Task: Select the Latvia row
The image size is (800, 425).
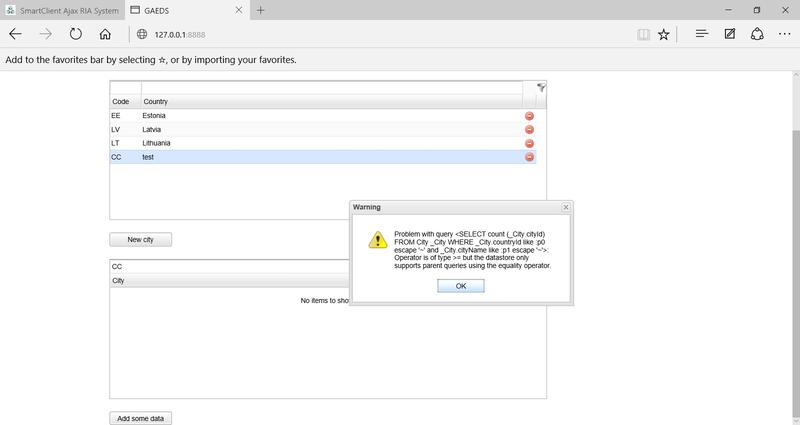Action: coord(323,130)
